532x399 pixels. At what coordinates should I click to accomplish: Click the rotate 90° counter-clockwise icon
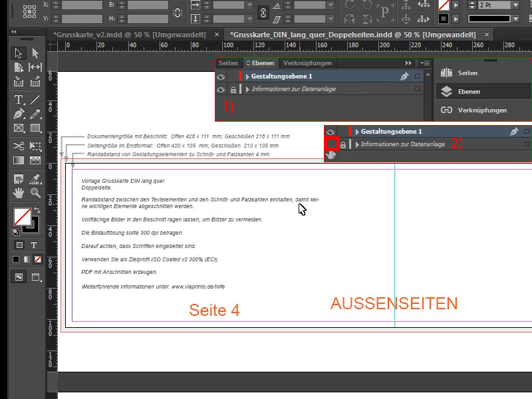[366, 5]
